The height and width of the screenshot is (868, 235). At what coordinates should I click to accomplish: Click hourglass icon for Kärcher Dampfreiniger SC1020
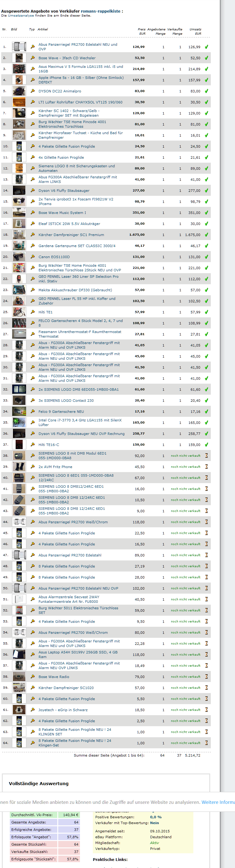(x=207, y=688)
